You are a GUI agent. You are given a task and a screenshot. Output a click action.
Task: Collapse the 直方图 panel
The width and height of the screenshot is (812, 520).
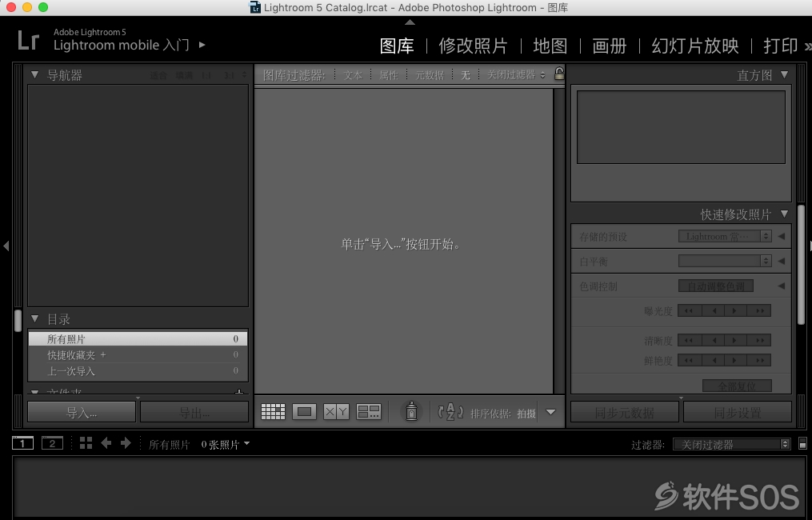pos(784,74)
